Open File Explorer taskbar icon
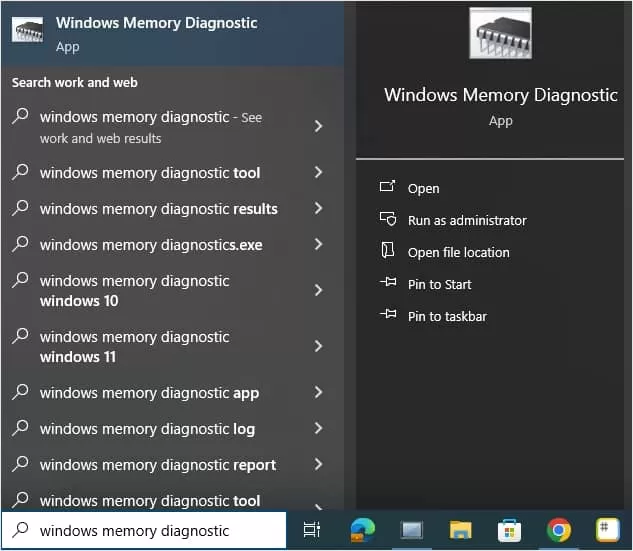The height and width of the screenshot is (551, 633). [460, 530]
